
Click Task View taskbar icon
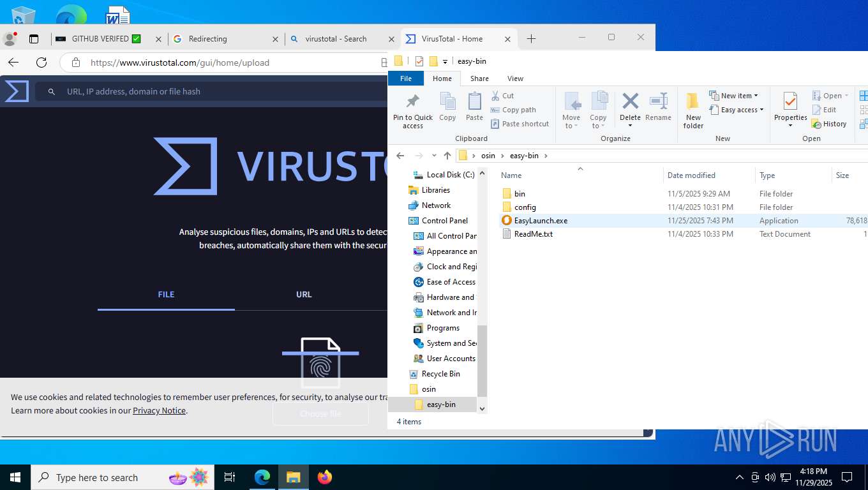pos(230,477)
